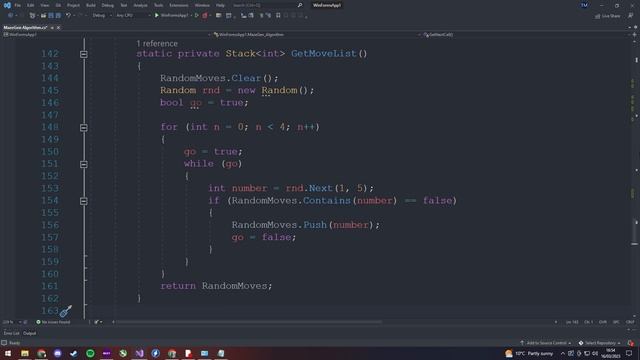Viewport: 640px width, 360px height.
Task: Click the No issues found status indicator
Action: click(53, 322)
